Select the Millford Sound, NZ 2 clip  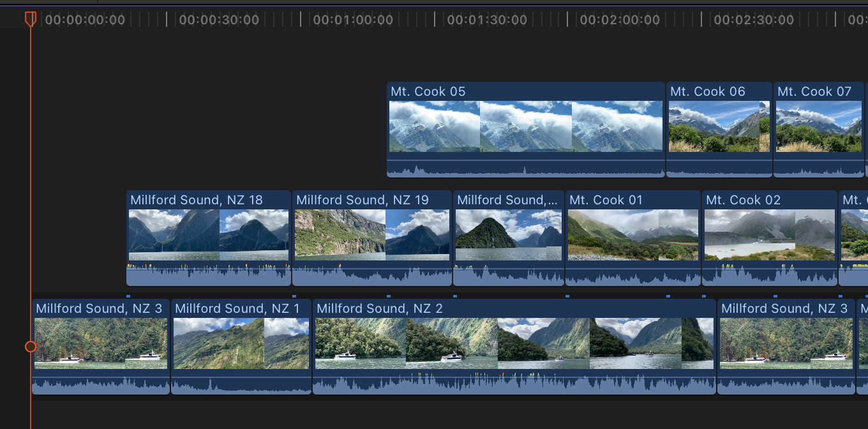pyautogui.click(x=514, y=343)
